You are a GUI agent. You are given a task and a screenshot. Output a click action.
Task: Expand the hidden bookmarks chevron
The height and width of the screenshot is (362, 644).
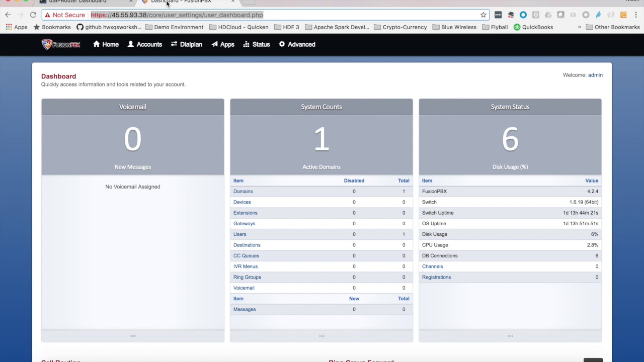(x=580, y=27)
